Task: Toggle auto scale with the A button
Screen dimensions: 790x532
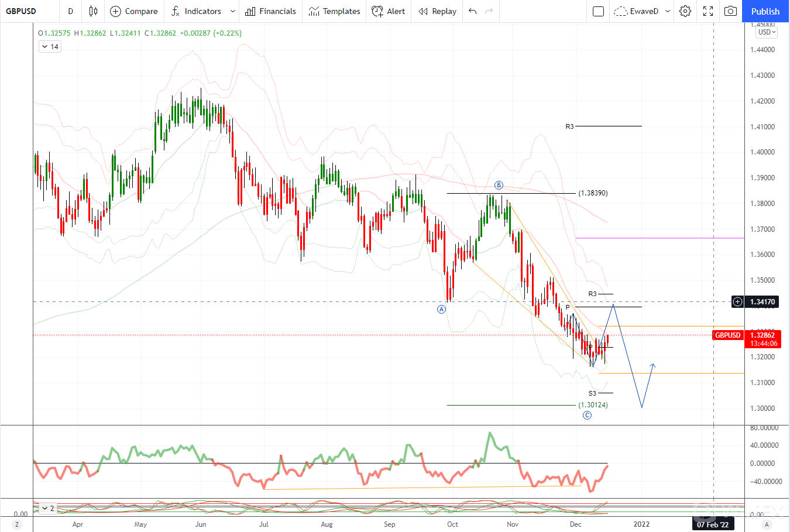Action: (767, 524)
